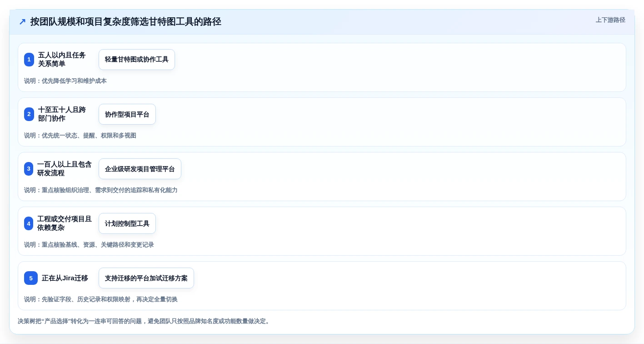Select the 轻量甘特图或协作工具 result chip
Image resolution: width=644 pixels, height=344 pixels.
[x=137, y=60]
